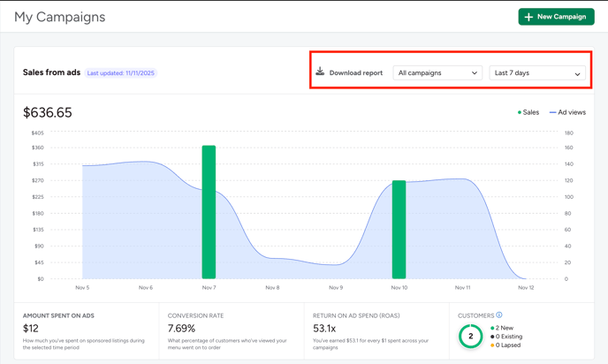Click the Download report arrow icon
The image size is (608, 364).
click(320, 72)
